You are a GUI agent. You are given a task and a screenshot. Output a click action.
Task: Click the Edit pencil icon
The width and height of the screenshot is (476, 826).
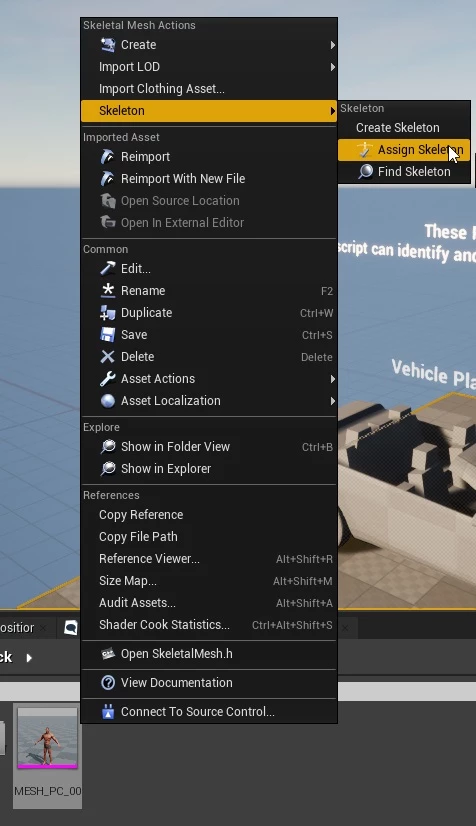(107, 269)
